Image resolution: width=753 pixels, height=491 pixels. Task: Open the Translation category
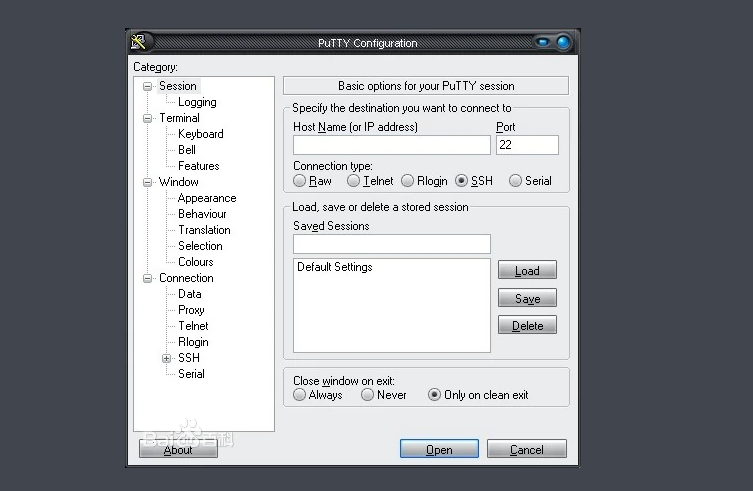pos(204,230)
